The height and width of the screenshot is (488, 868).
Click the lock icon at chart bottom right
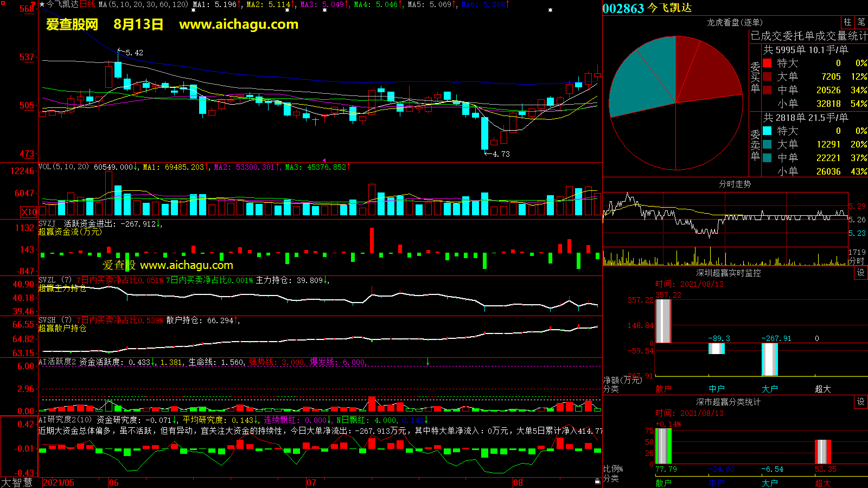point(597,481)
